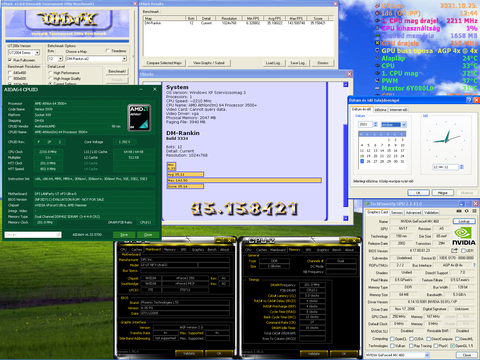Open the GPU-Z hamburger menu icon
Screen dimensions: 480x360
coord(474,211)
